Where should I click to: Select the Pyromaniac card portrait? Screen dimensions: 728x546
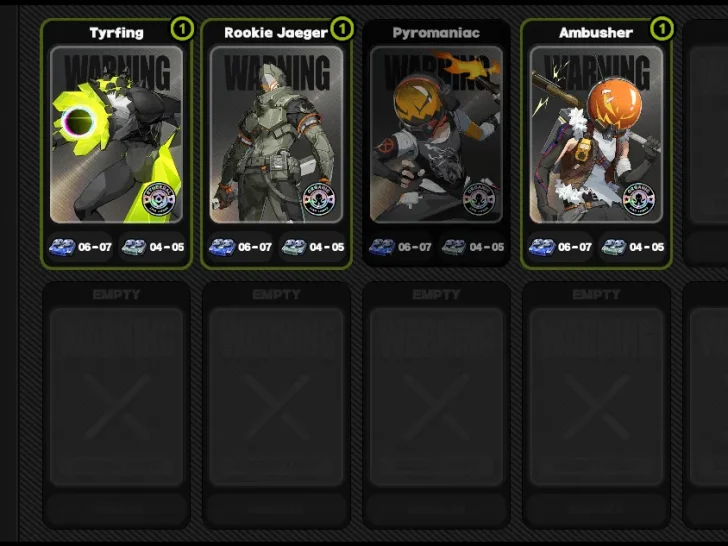click(436, 135)
